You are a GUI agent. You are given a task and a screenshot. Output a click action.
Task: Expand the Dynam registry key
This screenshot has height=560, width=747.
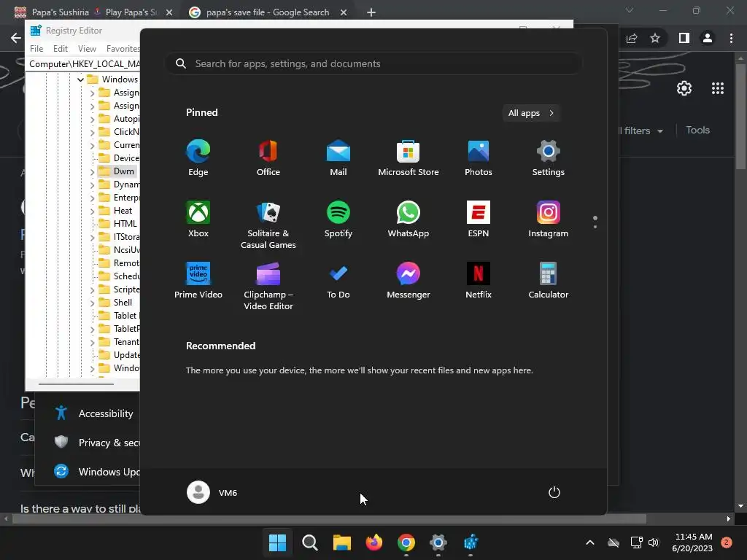point(92,184)
